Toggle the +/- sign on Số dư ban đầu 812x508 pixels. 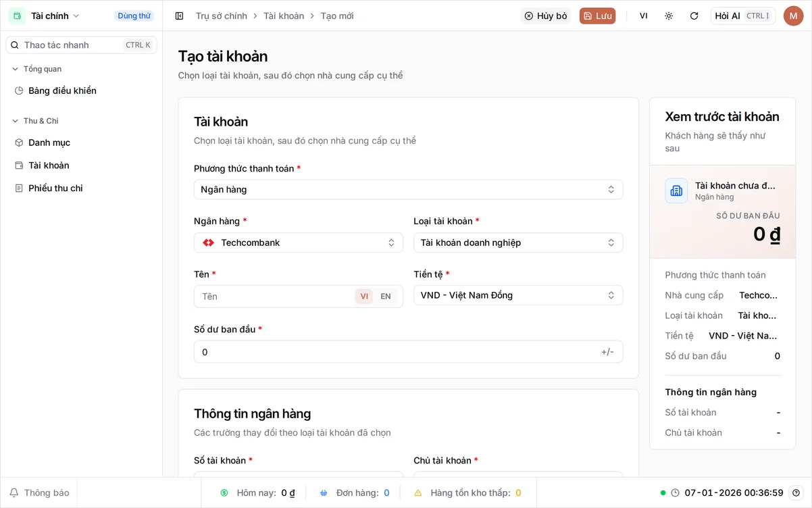coord(607,351)
